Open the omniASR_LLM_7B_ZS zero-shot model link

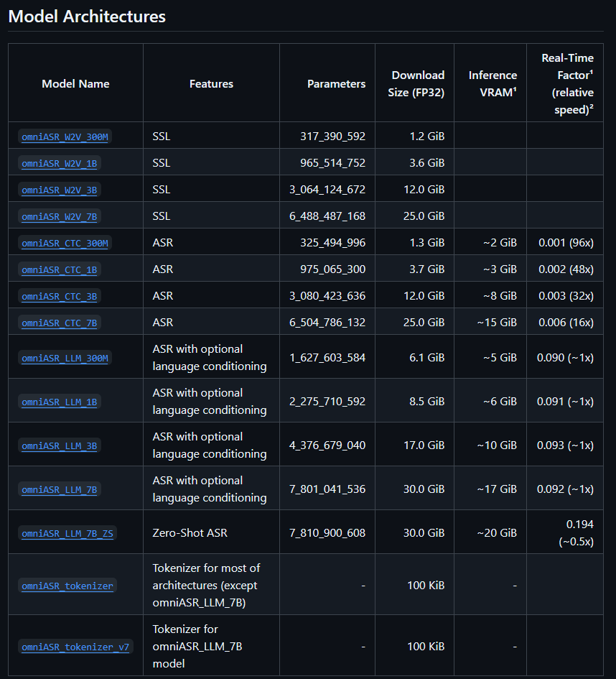point(67,533)
